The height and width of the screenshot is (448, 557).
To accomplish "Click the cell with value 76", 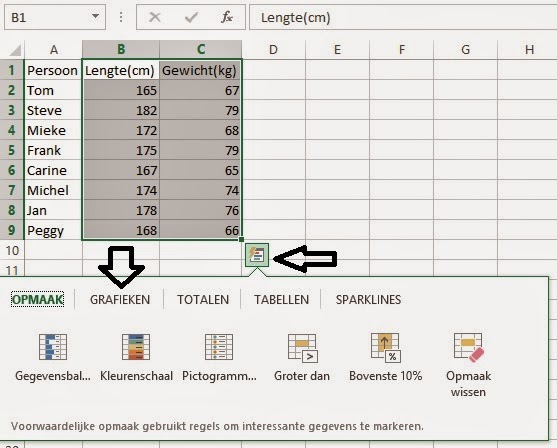I will (x=201, y=210).
